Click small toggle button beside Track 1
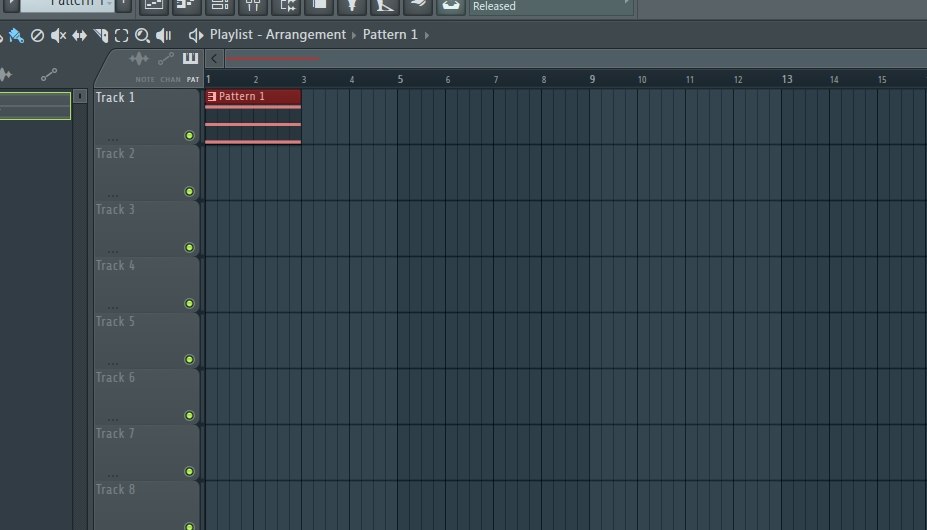The height and width of the screenshot is (530, 927). pyautogui.click(x=80, y=96)
